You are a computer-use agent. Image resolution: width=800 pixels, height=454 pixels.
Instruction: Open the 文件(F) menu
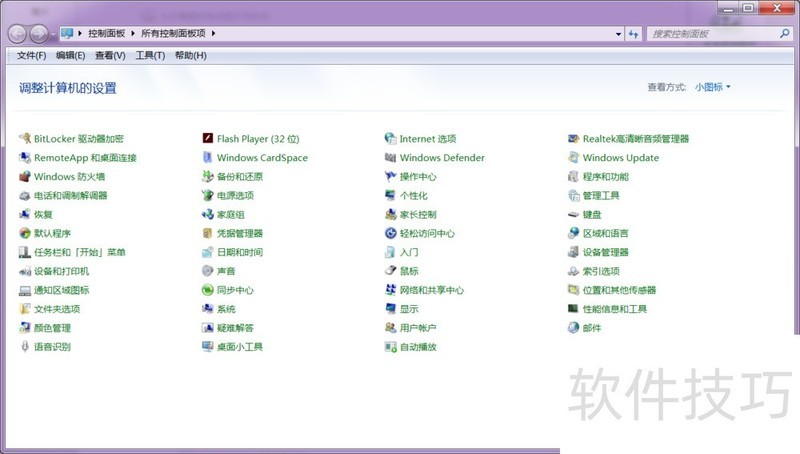(31, 55)
